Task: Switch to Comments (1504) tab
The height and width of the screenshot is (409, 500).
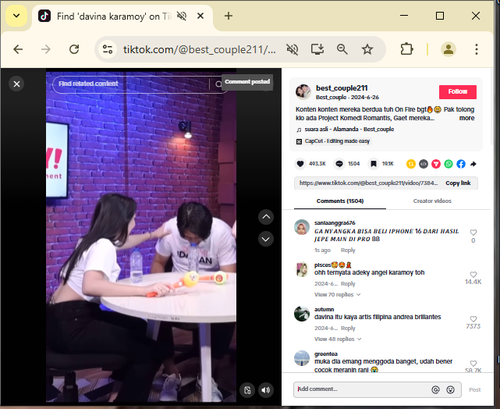Action: tap(340, 201)
